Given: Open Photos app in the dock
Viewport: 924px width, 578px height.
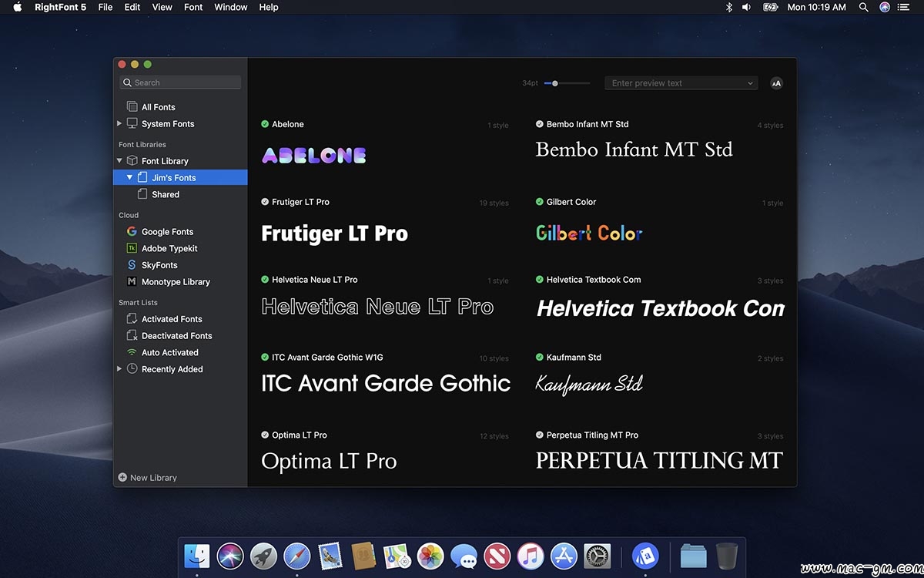Looking at the screenshot, I should [x=430, y=556].
